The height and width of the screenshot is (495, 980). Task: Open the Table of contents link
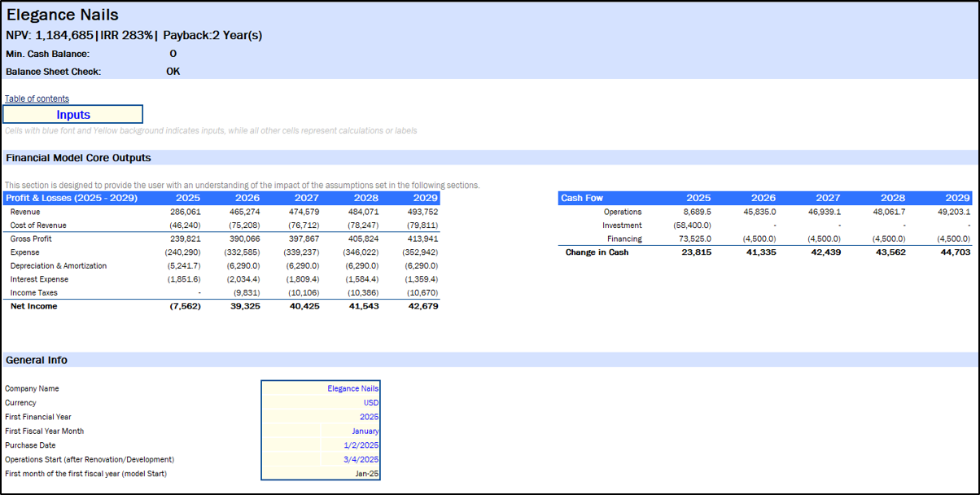pos(37,99)
